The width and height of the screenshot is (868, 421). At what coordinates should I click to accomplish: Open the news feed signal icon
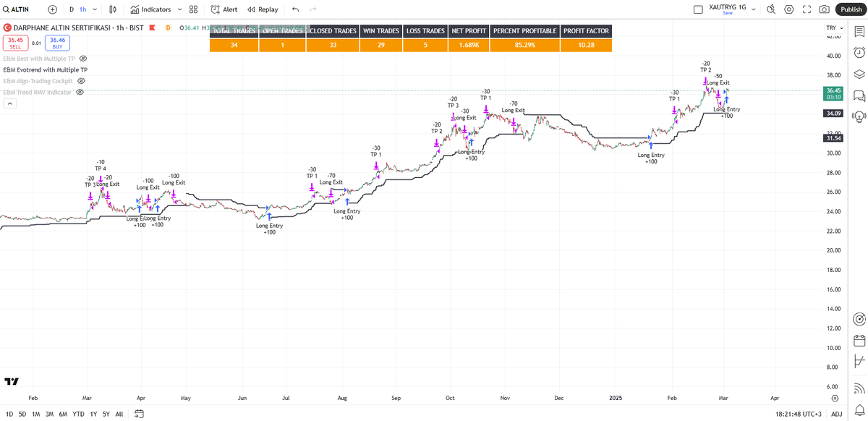pyautogui.click(x=859, y=388)
